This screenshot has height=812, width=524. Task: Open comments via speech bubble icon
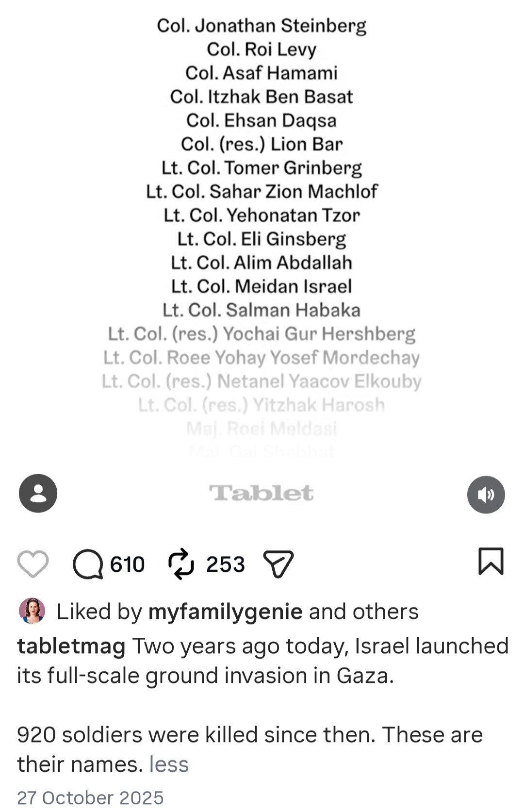click(88, 564)
